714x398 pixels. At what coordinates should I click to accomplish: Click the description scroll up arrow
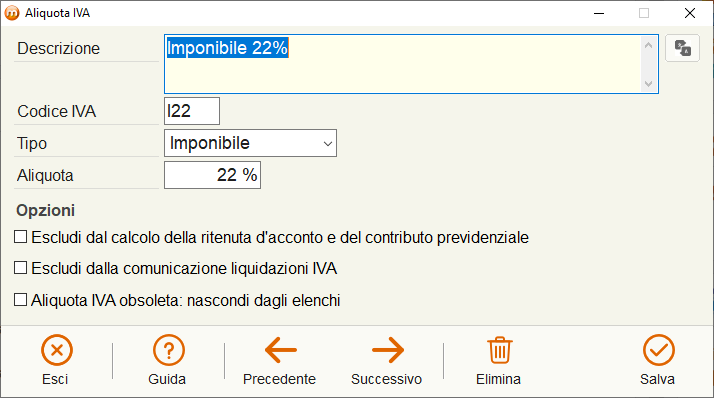pyautogui.click(x=648, y=45)
